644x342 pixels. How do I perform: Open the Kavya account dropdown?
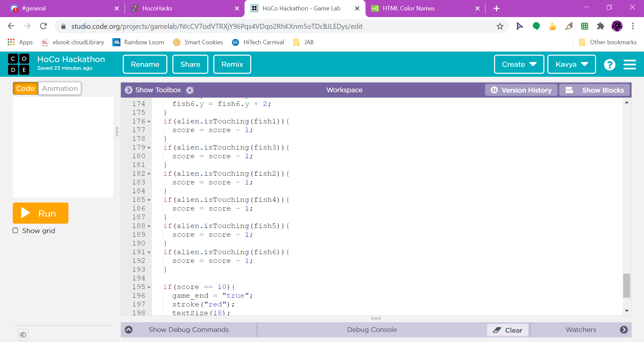pos(572,64)
